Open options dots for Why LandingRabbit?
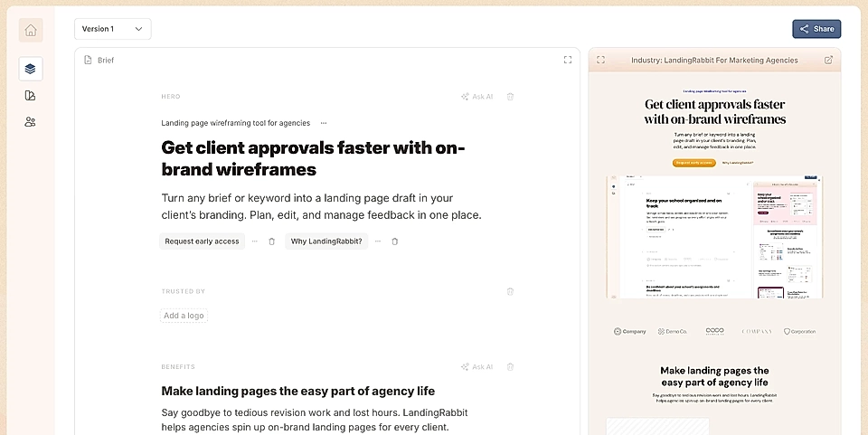The image size is (868, 435). click(378, 241)
